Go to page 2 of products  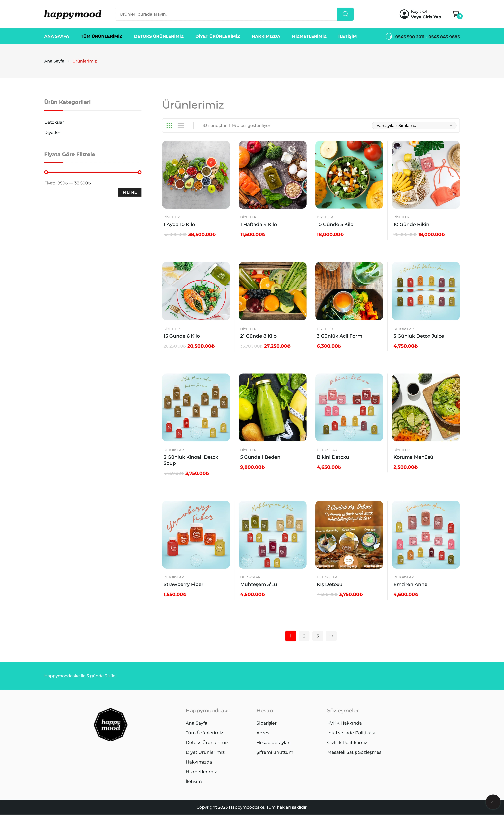(x=304, y=636)
